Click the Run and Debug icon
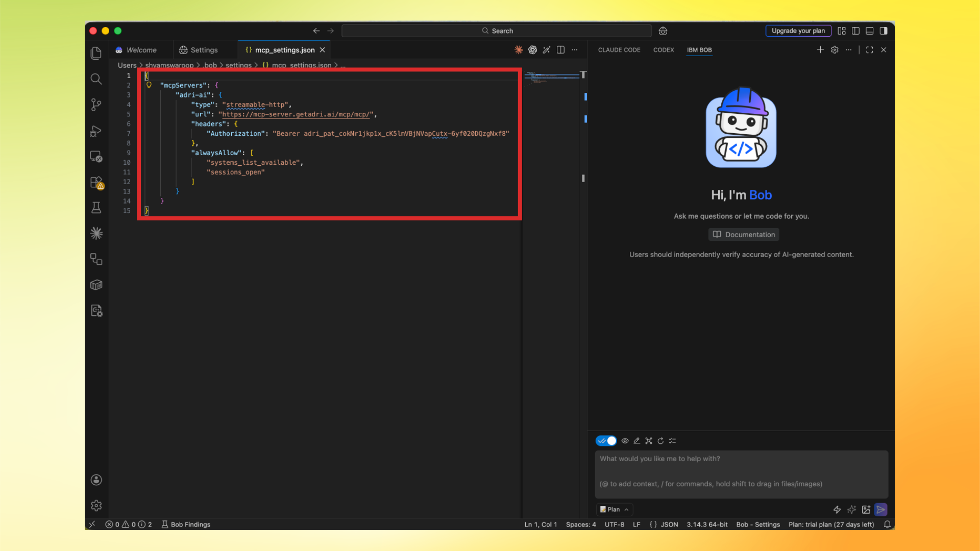This screenshot has height=551, width=980. tap(96, 131)
